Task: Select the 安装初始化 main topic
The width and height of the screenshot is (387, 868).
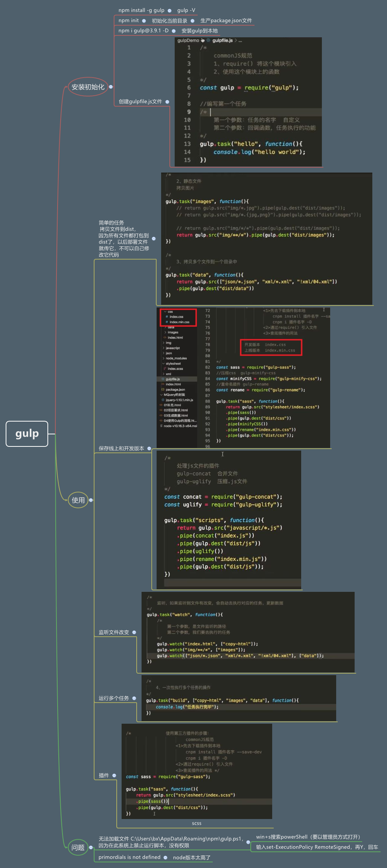Action: 88,87
